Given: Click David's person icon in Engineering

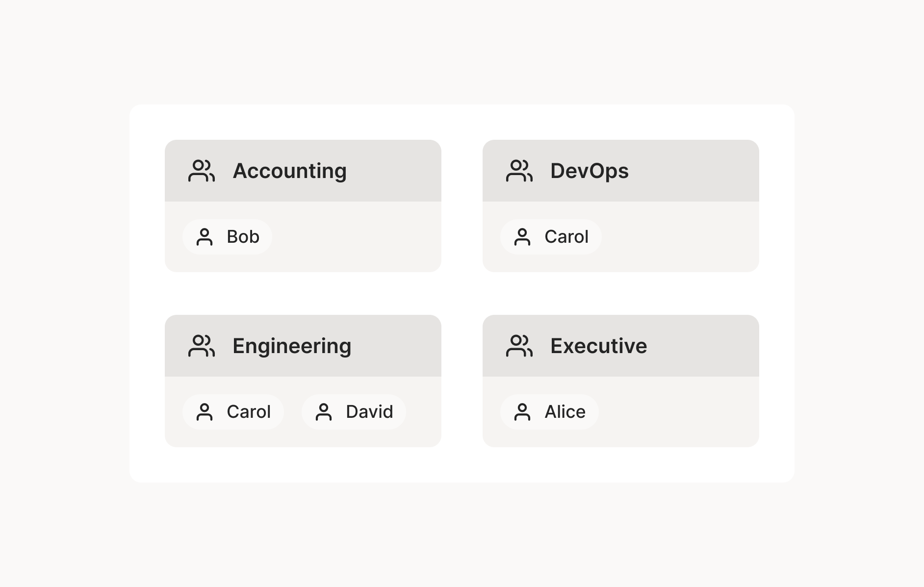Looking at the screenshot, I should pyautogui.click(x=324, y=412).
